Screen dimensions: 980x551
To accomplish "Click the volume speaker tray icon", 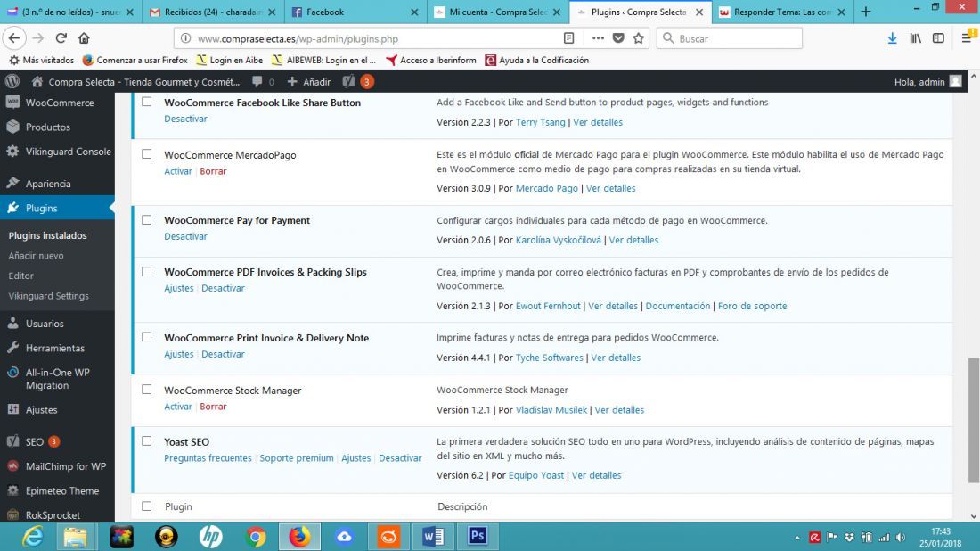I will (901, 538).
